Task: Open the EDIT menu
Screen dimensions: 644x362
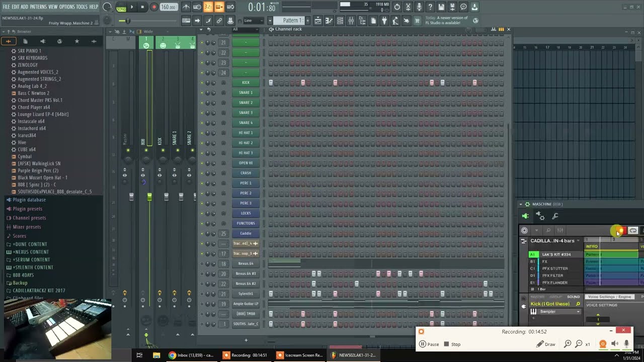Action: click(16, 7)
